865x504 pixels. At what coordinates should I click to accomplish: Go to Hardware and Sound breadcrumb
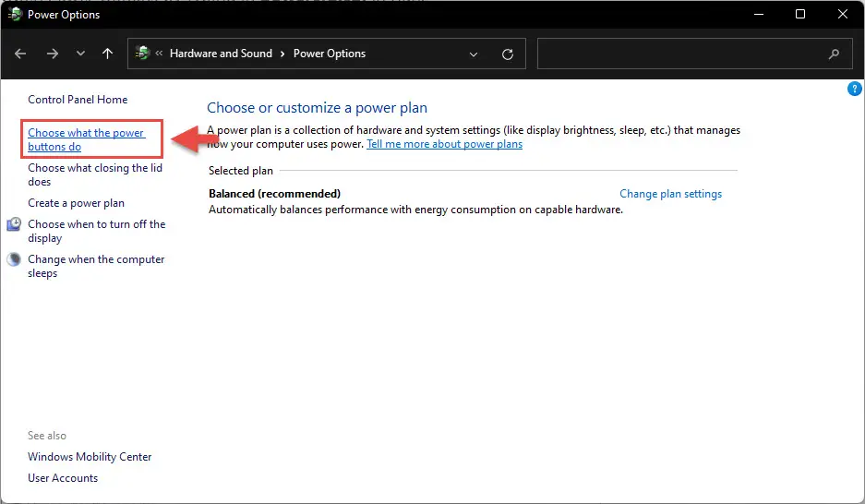click(221, 54)
